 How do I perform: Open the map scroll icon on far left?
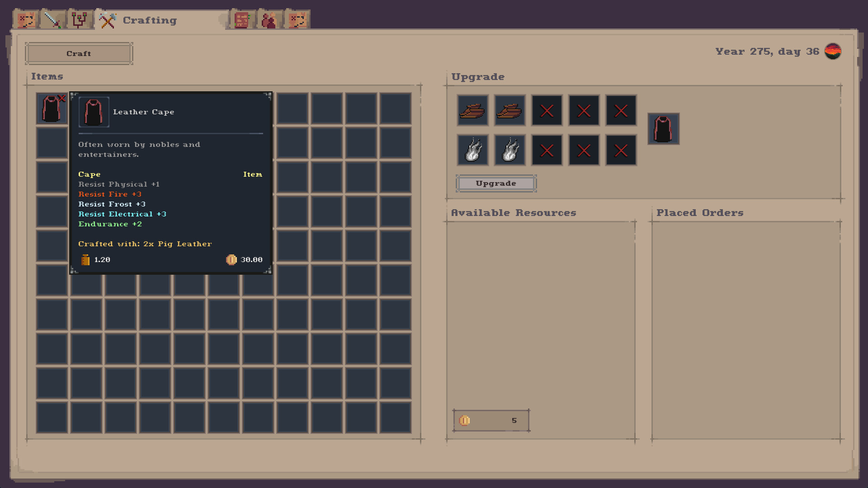coord(26,20)
